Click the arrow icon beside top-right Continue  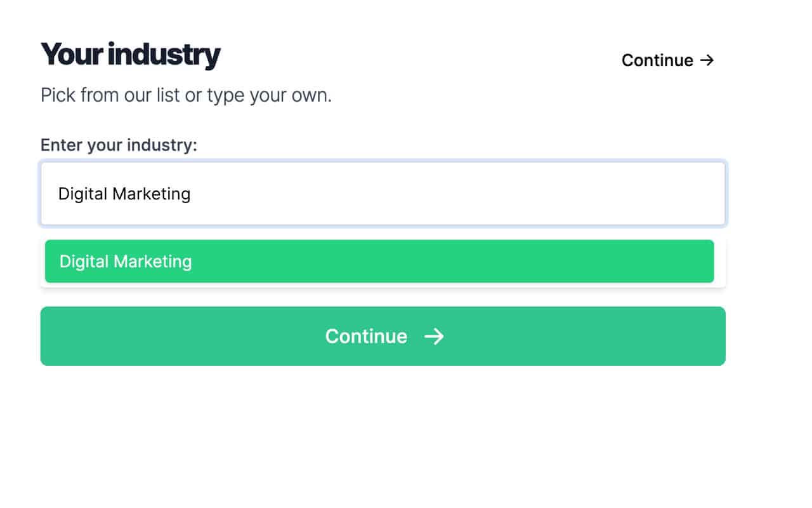tap(707, 60)
